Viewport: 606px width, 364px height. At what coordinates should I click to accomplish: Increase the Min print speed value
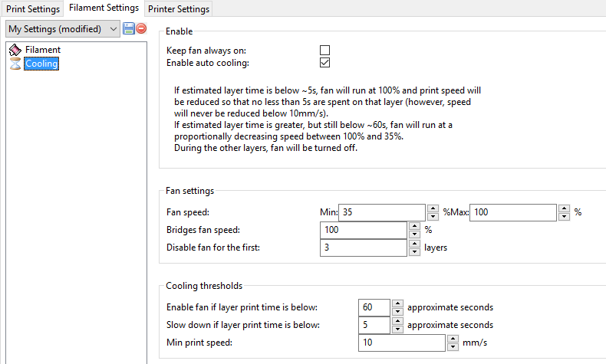[453, 339]
